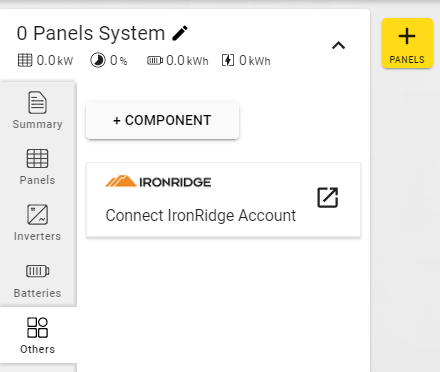Click the energy offset percentage icon
The height and width of the screenshot is (372, 440).
[98, 60]
